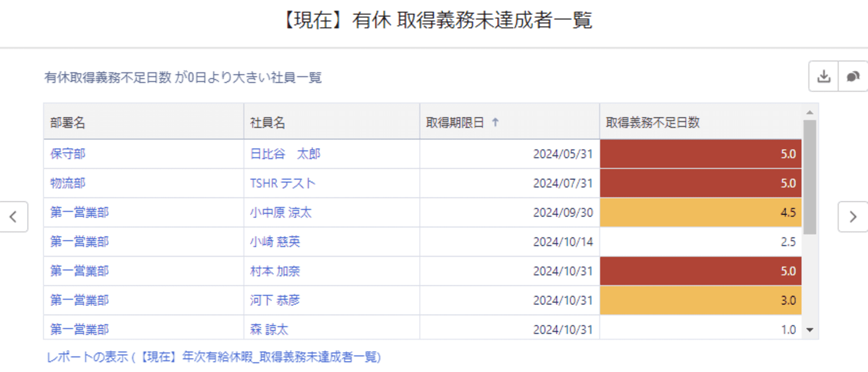Open employee link 村本 加奈
Viewport: 868px width, 372px height.
click(276, 272)
